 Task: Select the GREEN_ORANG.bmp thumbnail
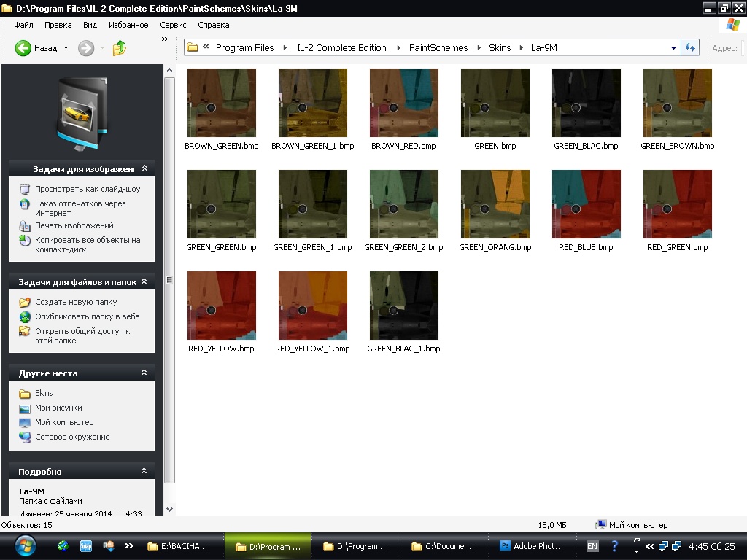[495, 204]
